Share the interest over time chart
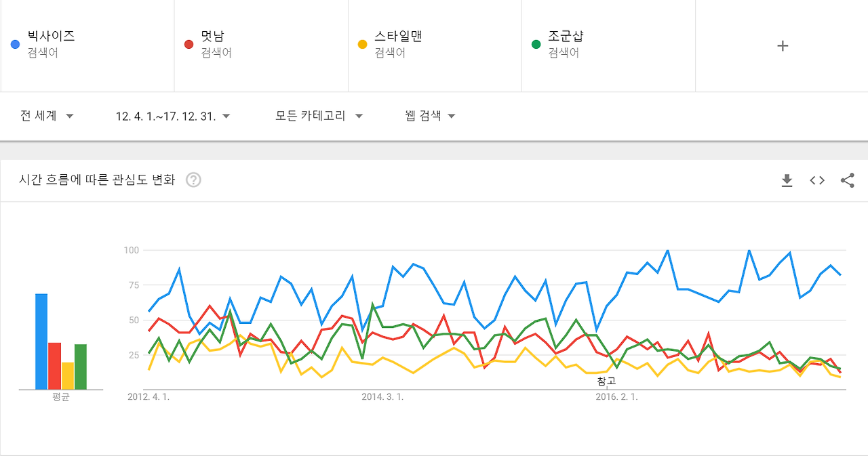 click(847, 180)
